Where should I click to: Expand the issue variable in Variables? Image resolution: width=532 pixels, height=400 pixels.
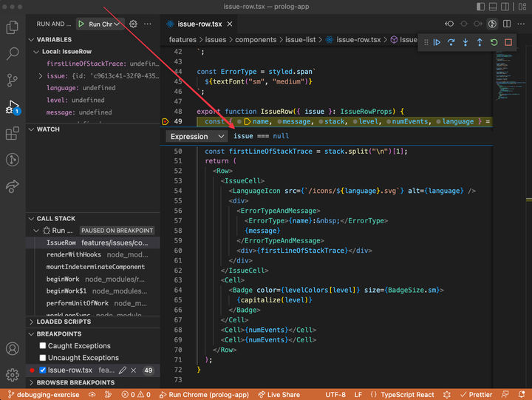point(41,76)
